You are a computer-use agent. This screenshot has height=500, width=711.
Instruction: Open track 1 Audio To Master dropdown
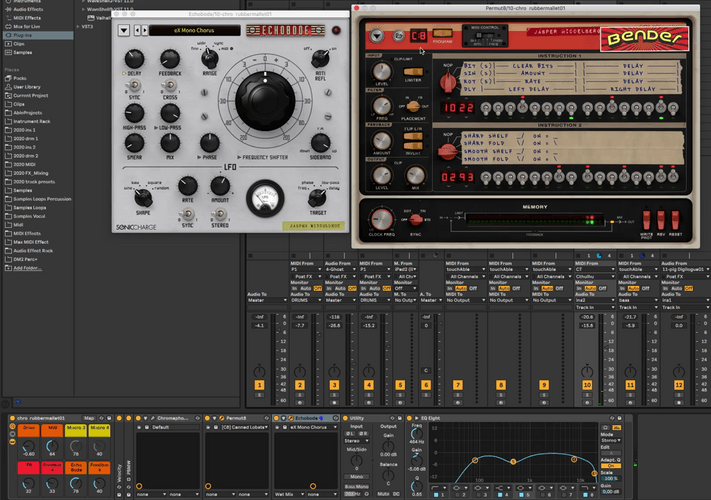pyautogui.click(x=267, y=300)
